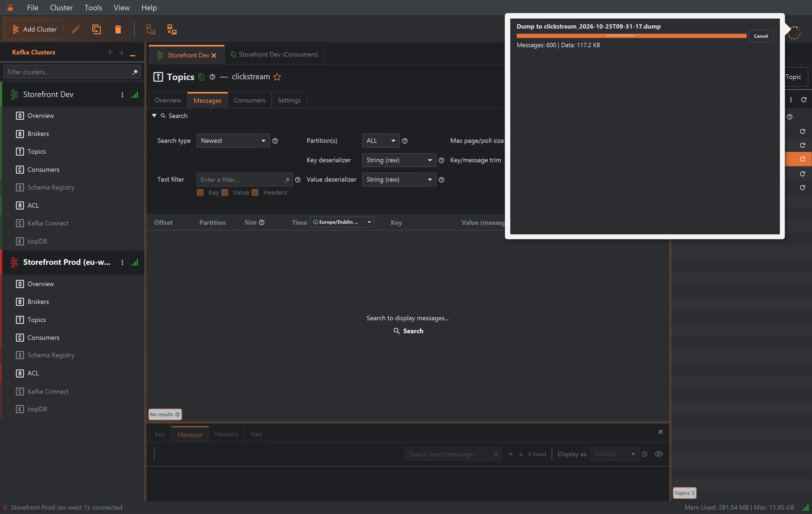Switch to the Consumers topic tab
This screenshot has width=812, height=514.
(x=250, y=100)
